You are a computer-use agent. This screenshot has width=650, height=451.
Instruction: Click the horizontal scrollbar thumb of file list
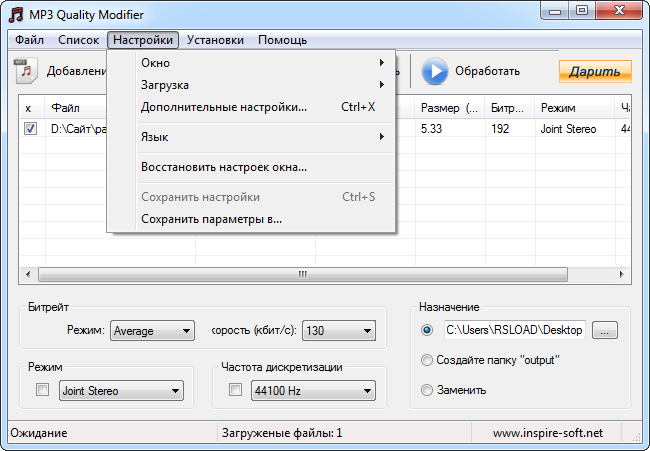point(303,274)
